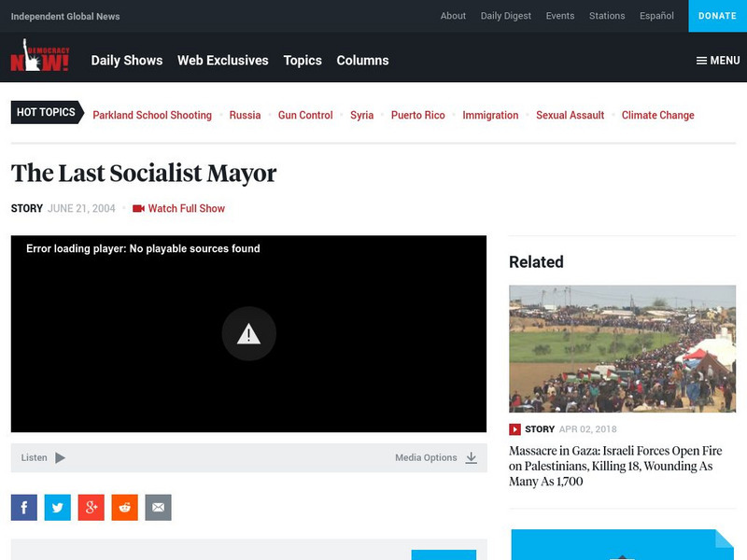Click the DONATE button

717,16
